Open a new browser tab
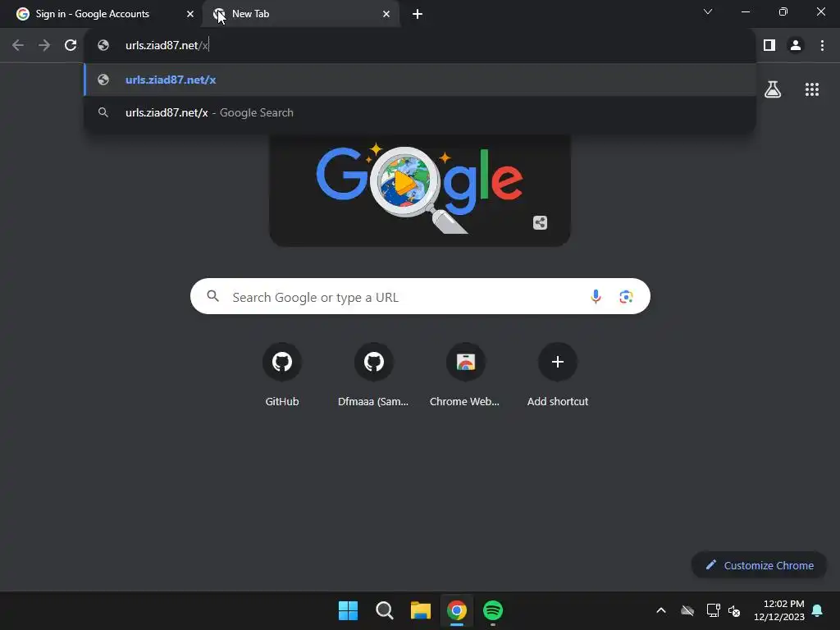 pos(418,15)
